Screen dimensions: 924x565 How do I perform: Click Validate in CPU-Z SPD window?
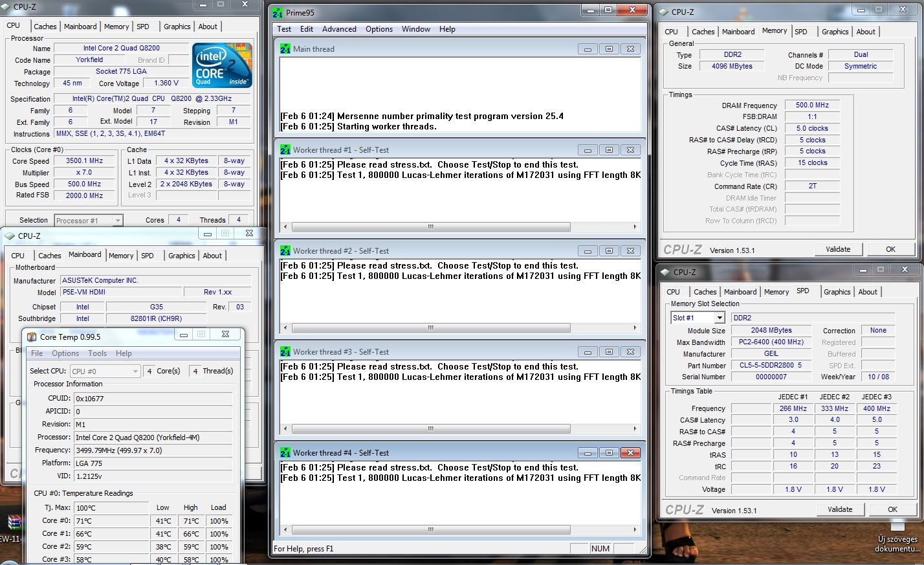[840, 509]
